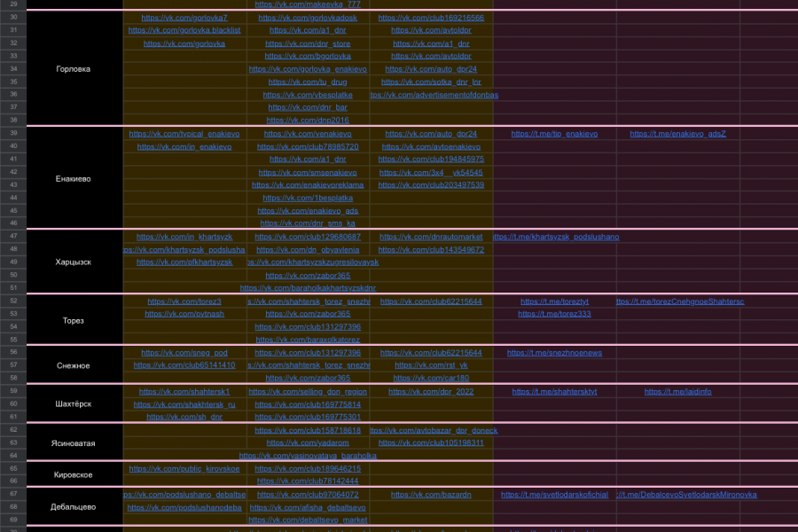Click the vk.com/enakievo_ads link
Viewport: 798px width, 532px height.
coord(308,211)
